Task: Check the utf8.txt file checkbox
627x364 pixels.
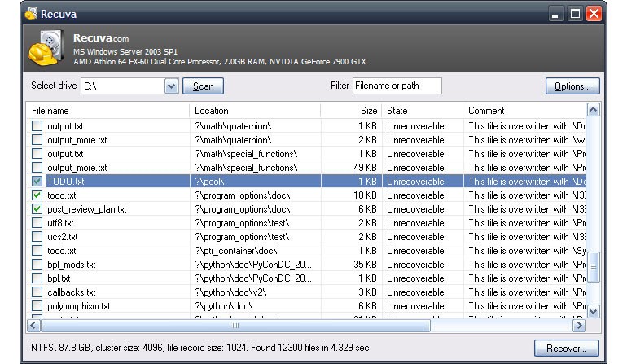Action: click(x=37, y=223)
